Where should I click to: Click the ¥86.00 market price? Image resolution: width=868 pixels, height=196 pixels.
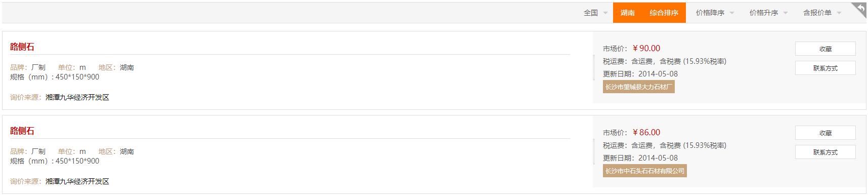click(646, 132)
